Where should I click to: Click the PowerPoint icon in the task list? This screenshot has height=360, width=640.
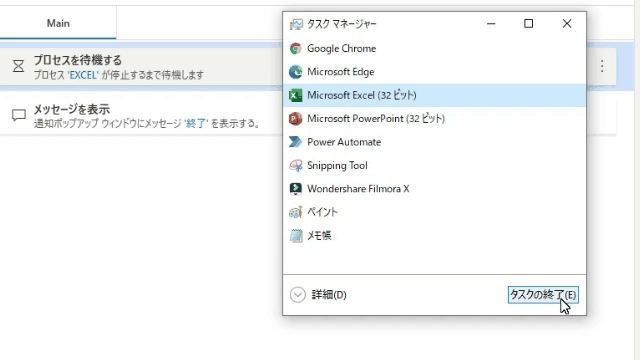(x=296, y=119)
